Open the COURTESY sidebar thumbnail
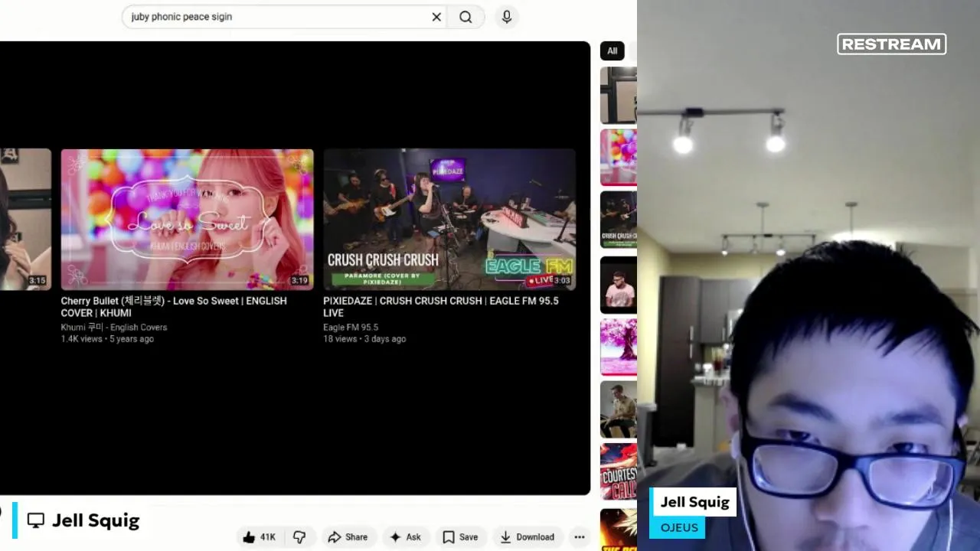The height and width of the screenshot is (551, 980). tap(619, 473)
